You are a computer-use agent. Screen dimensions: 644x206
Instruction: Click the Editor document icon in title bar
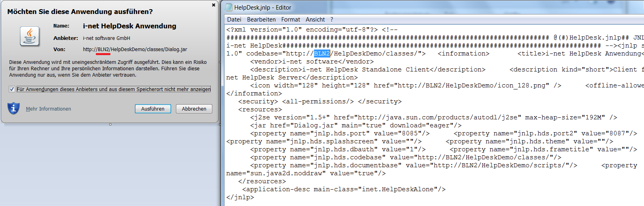click(229, 7)
